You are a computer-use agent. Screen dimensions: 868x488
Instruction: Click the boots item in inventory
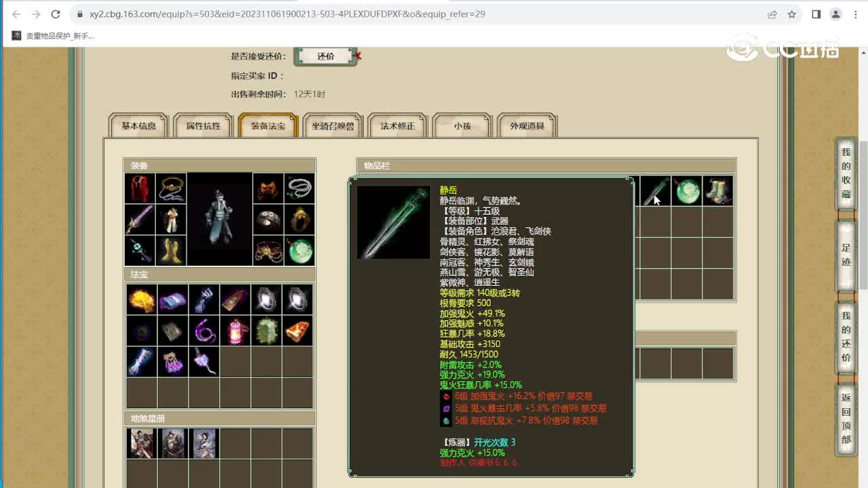point(717,190)
